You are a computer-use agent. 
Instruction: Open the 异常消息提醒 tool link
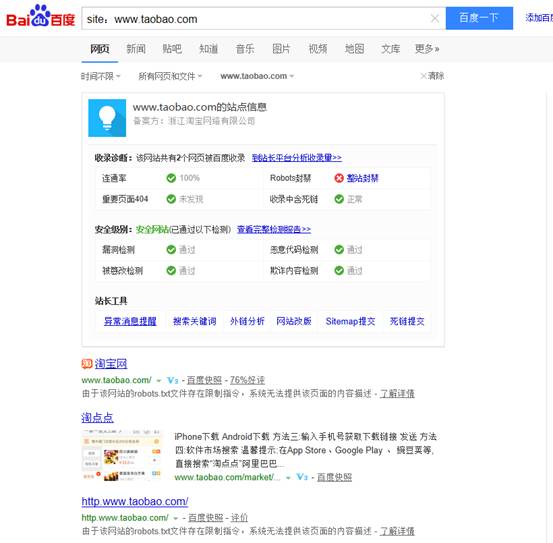130,321
